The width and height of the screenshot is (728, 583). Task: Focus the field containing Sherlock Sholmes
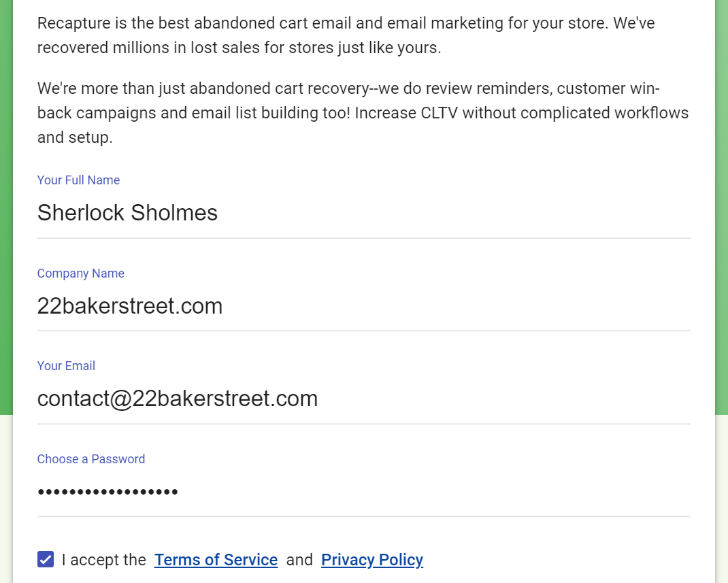point(363,213)
